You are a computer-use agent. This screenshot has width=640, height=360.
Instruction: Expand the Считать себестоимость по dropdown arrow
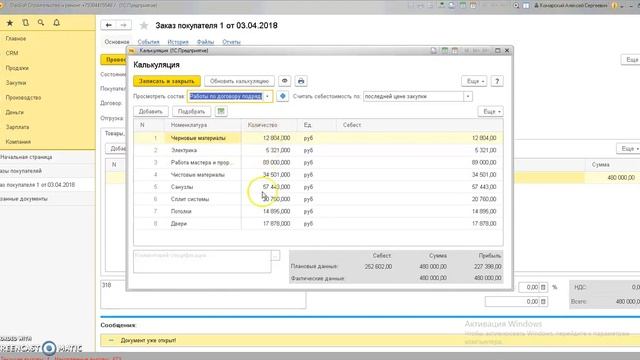click(x=468, y=96)
